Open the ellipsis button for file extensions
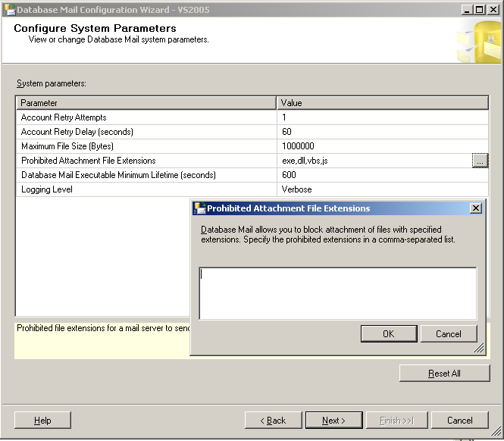 (480, 161)
